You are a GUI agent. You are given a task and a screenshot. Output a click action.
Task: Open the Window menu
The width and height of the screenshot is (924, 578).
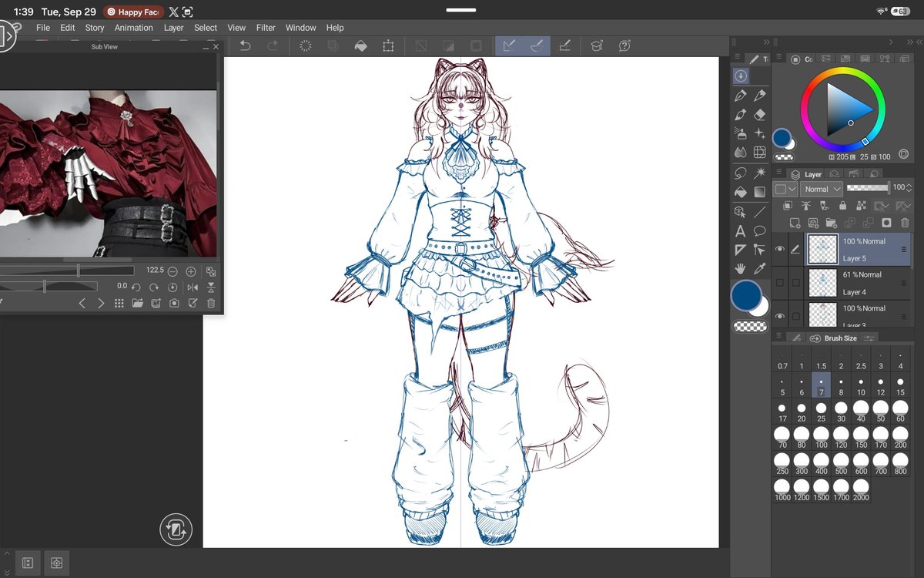point(301,28)
